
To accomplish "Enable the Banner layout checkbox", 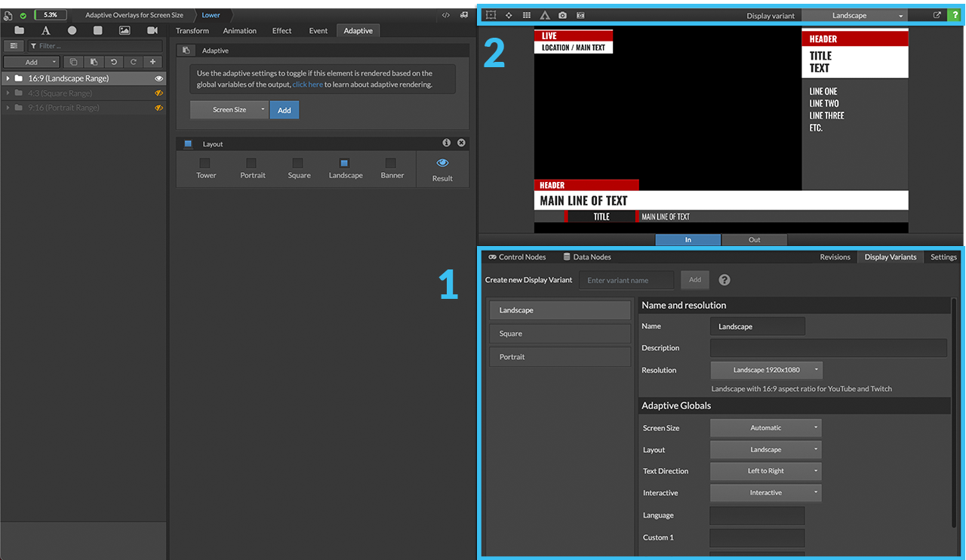I will point(391,163).
